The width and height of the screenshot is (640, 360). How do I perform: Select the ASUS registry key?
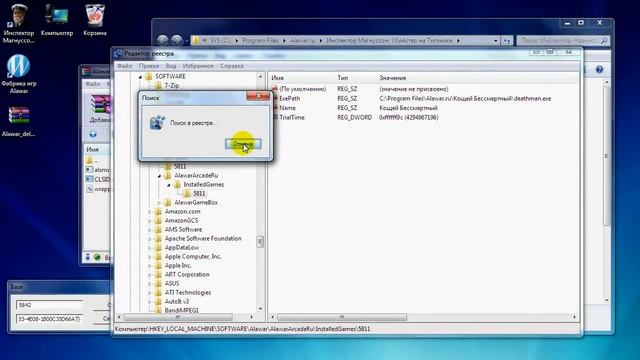[172, 283]
